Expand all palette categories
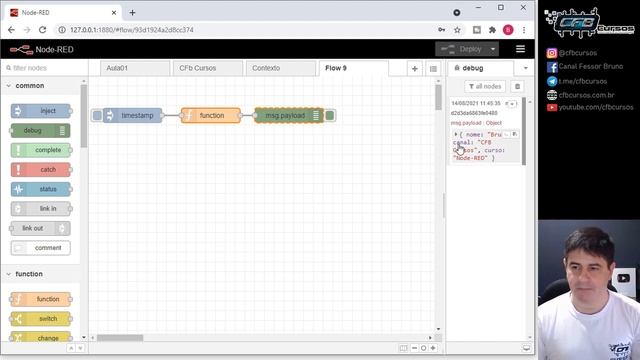Image resolution: width=640 pixels, height=360 pixels. [80, 348]
